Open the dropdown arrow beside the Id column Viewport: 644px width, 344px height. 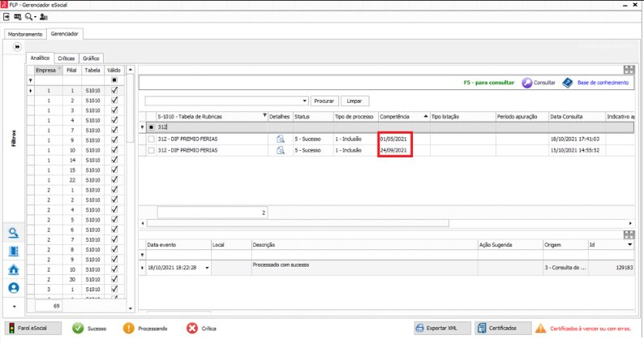(629, 244)
